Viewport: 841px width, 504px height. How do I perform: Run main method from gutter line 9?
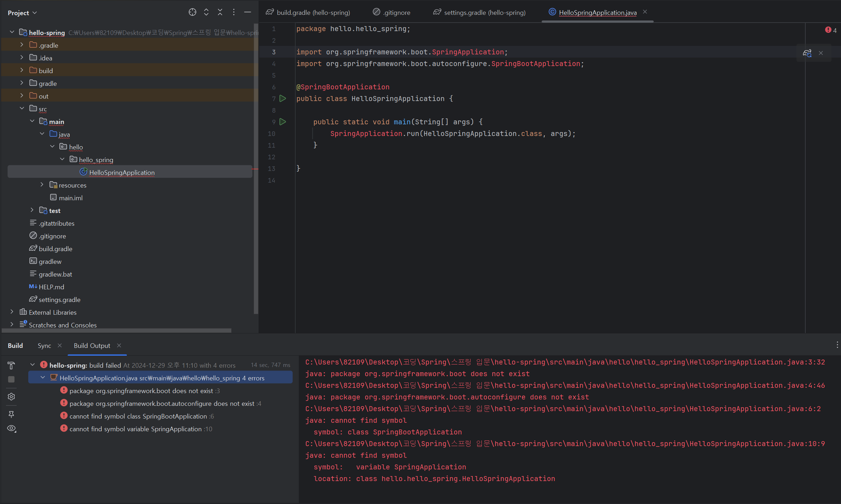click(283, 122)
